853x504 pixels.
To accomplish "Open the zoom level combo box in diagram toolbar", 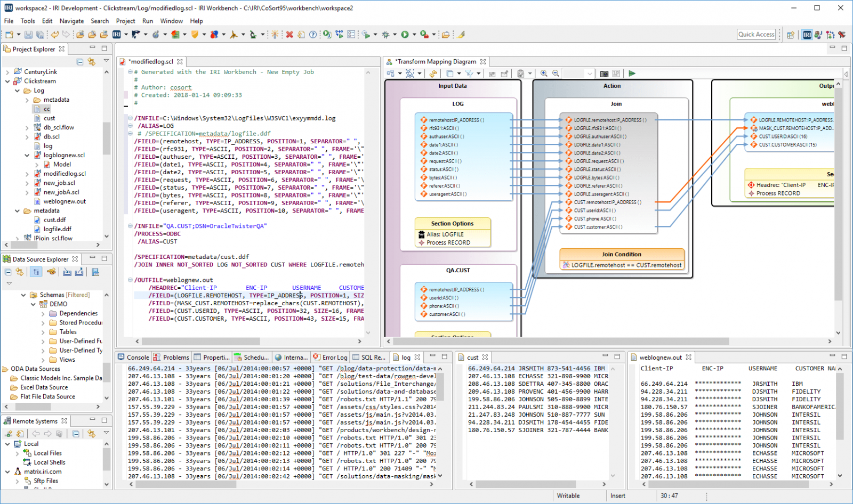I will pyautogui.click(x=578, y=74).
